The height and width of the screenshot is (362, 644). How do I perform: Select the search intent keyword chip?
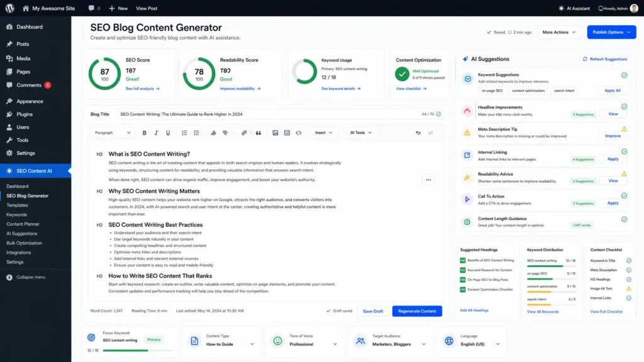point(564,90)
